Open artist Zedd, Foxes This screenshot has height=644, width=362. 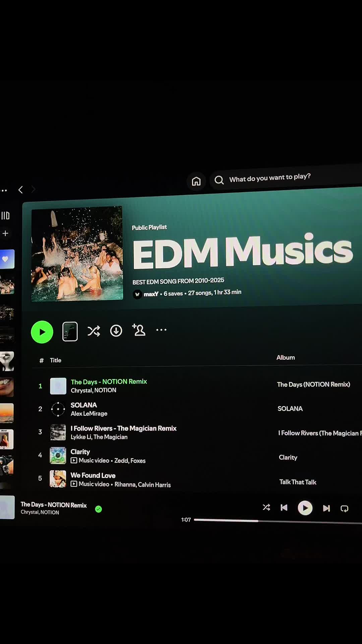[130, 461]
